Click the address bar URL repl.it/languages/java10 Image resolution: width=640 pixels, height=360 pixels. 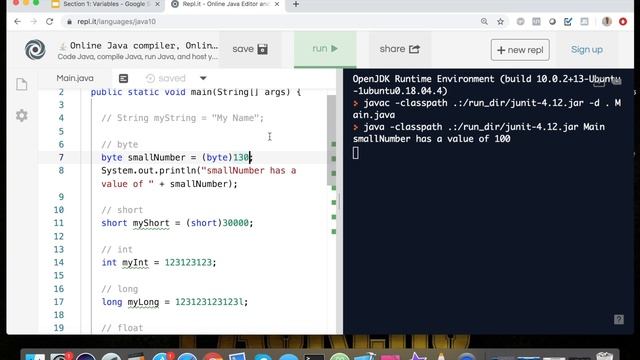[117, 22]
